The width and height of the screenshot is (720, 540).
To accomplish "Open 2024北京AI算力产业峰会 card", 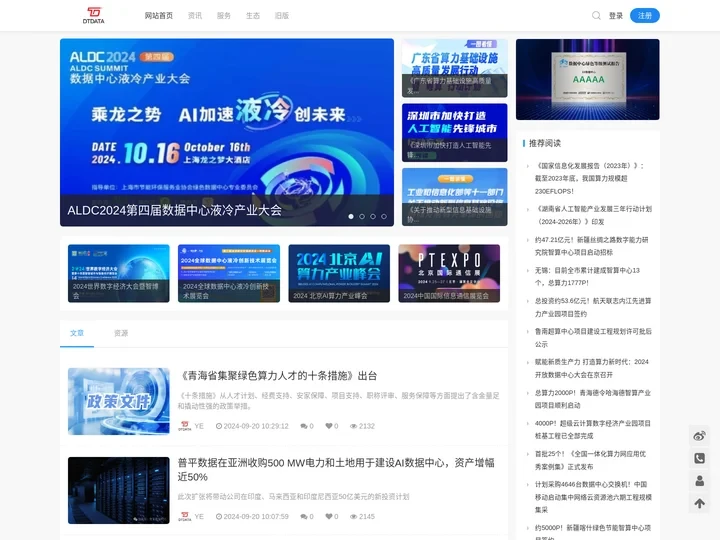I will tap(339, 273).
